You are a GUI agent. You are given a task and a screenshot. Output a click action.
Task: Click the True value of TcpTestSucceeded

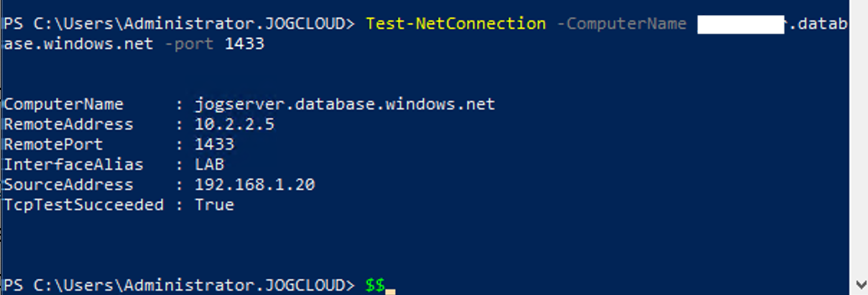pyautogui.click(x=214, y=205)
